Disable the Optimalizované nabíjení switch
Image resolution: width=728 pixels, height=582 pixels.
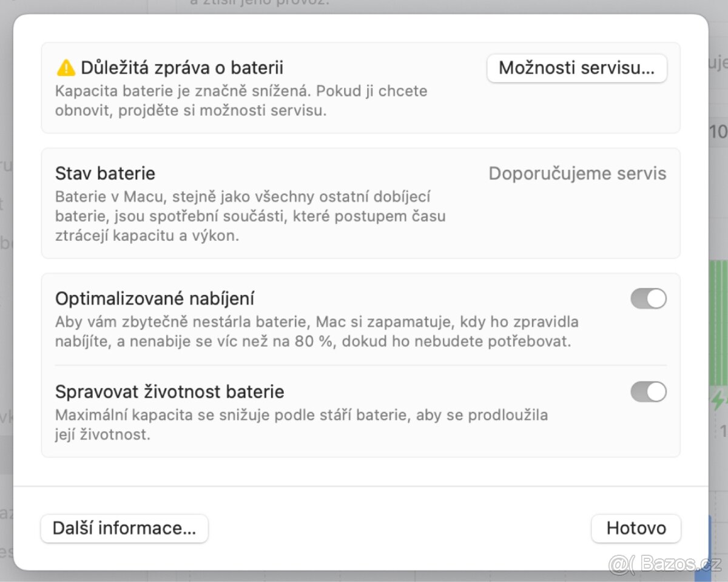point(648,299)
